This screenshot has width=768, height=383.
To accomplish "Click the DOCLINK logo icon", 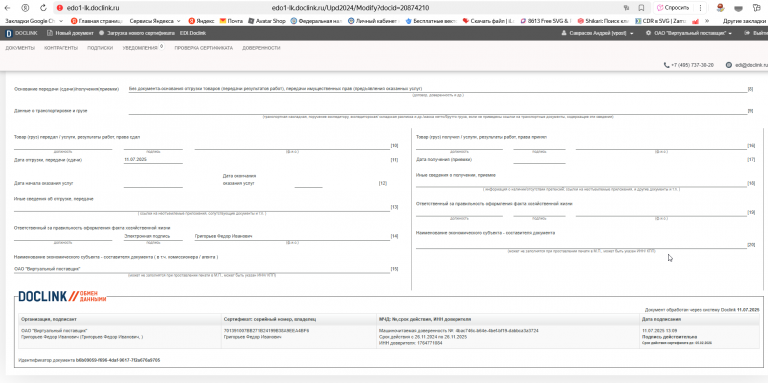I will click(x=8, y=33).
